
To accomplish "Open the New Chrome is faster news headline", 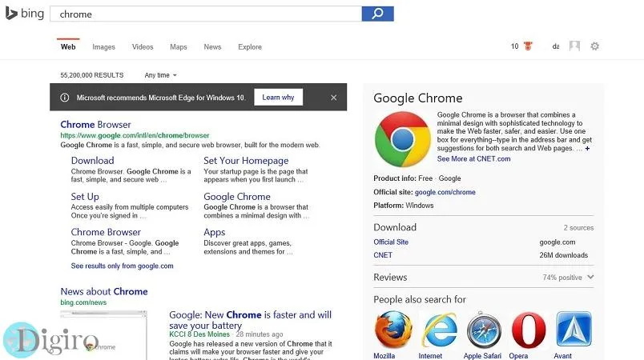I will pos(250,320).
